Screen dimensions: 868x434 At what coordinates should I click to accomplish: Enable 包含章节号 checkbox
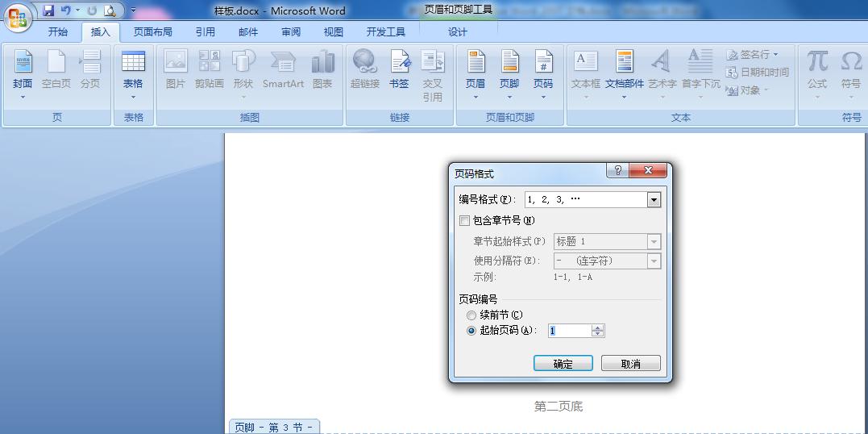pyautogui.click(x=464, y=220)
